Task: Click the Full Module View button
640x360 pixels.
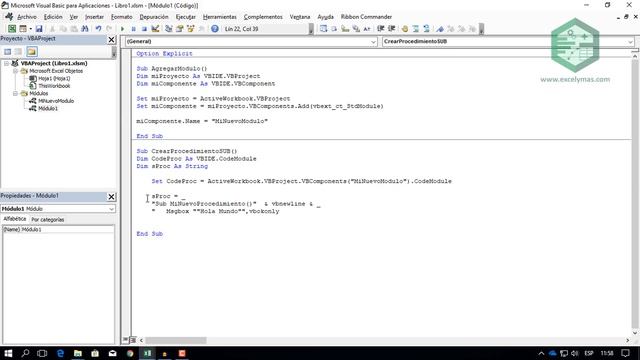Action: click(x=133, y=340)
